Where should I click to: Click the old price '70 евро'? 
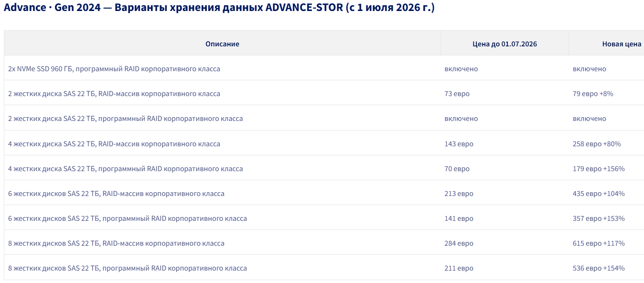click(457, 169)
